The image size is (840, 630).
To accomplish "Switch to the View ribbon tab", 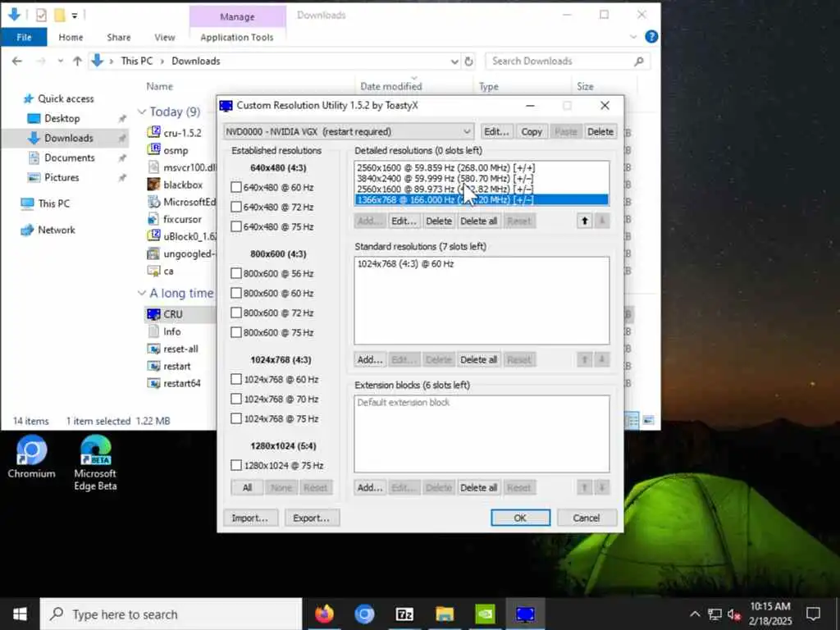I will (164, 37).
